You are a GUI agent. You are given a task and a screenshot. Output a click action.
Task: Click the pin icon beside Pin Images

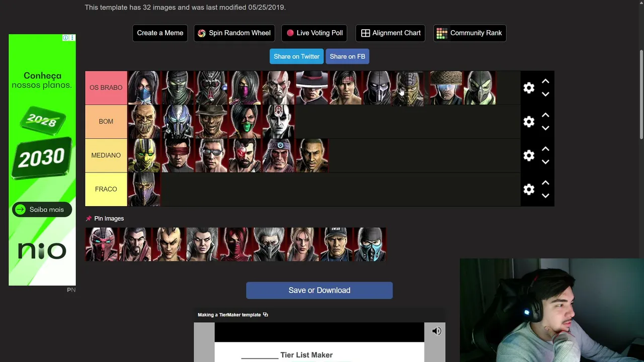[x=89, y=219]
